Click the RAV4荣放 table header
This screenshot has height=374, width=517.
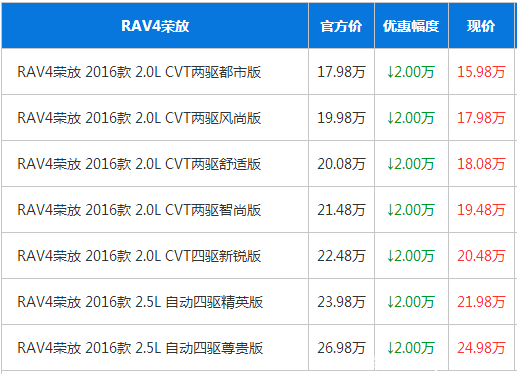(x=155, y=26)
